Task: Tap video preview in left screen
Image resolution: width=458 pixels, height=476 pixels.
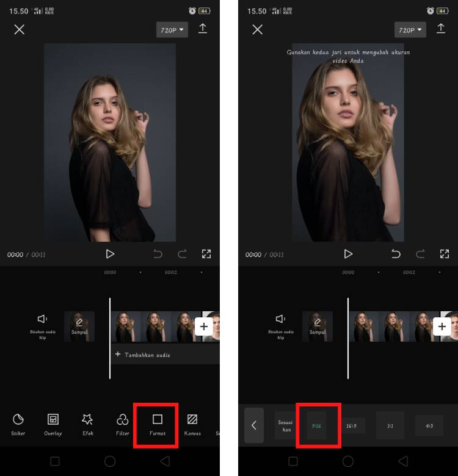Action: [110, 142]
